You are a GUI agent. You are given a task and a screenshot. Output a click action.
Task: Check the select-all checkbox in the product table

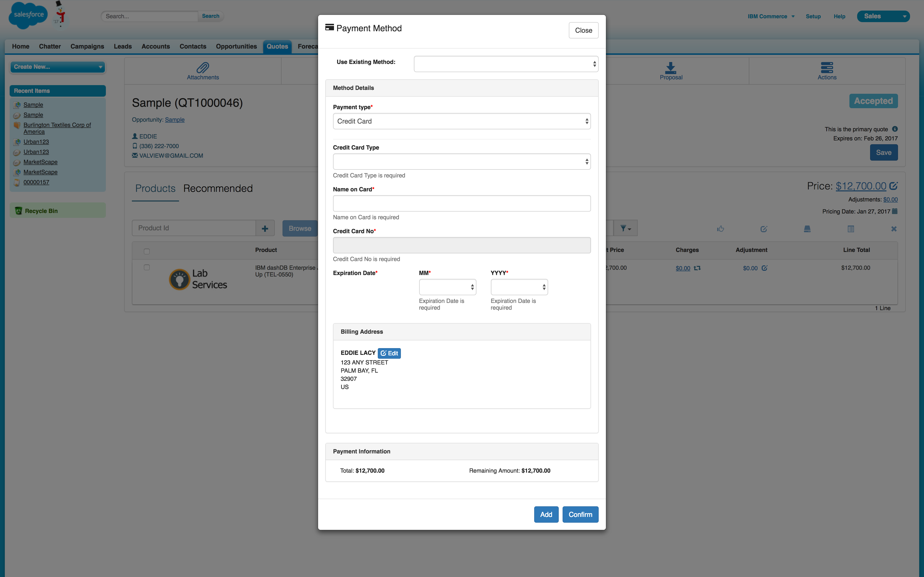(x=147, y=251)
